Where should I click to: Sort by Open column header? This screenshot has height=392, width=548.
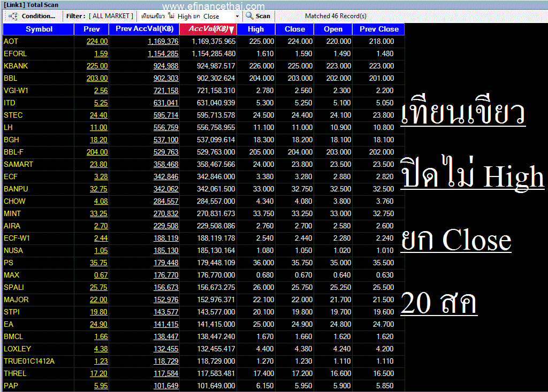pyautogui.click(x=333, y=29)
